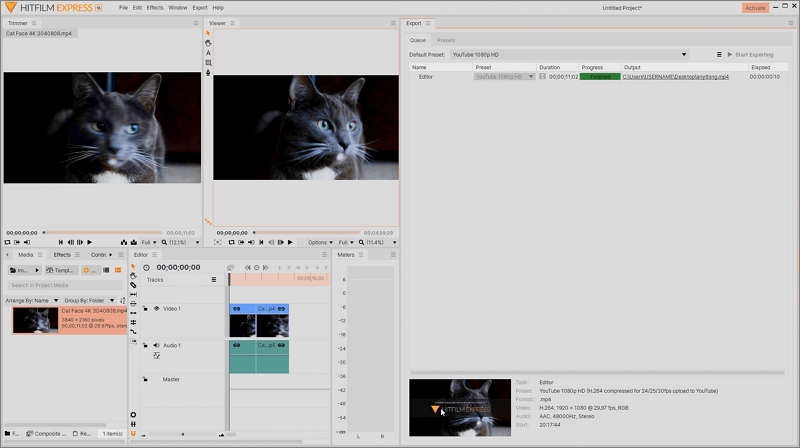Switch to the Effects panel tab
This screenshot has width=800, height=448.
(62, 255)
